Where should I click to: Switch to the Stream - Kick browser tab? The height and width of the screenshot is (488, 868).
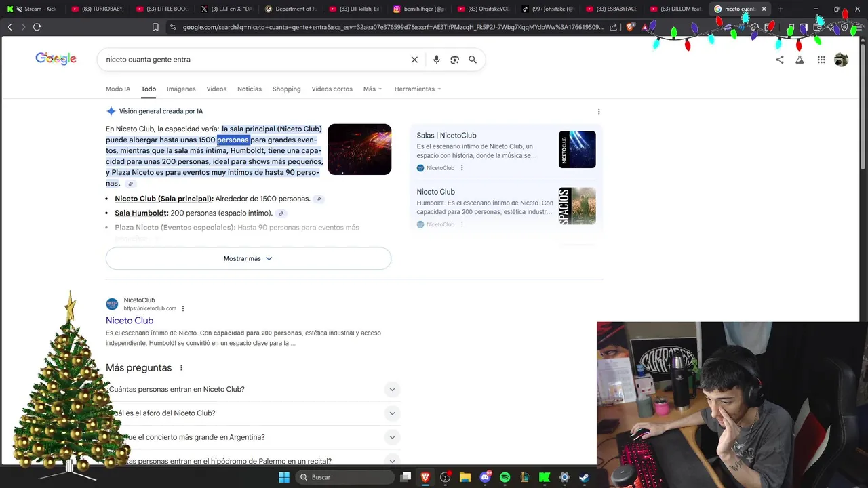[x=34, y=9]
